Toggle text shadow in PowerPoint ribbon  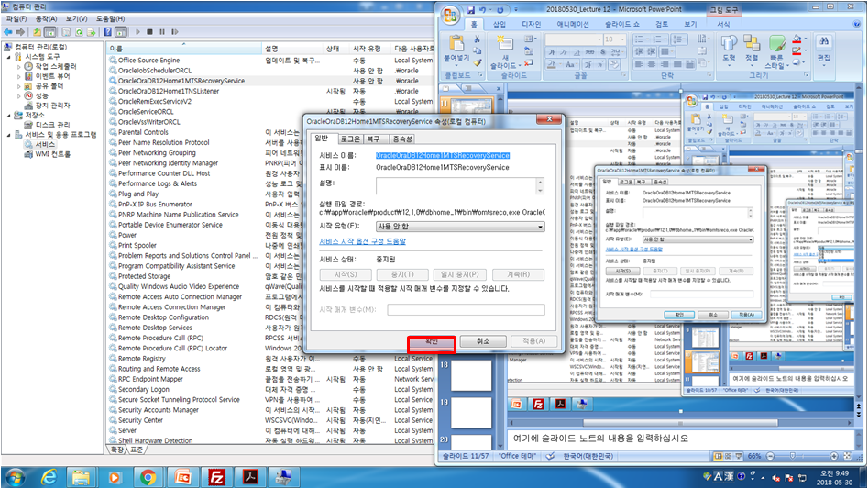[603, 52]
